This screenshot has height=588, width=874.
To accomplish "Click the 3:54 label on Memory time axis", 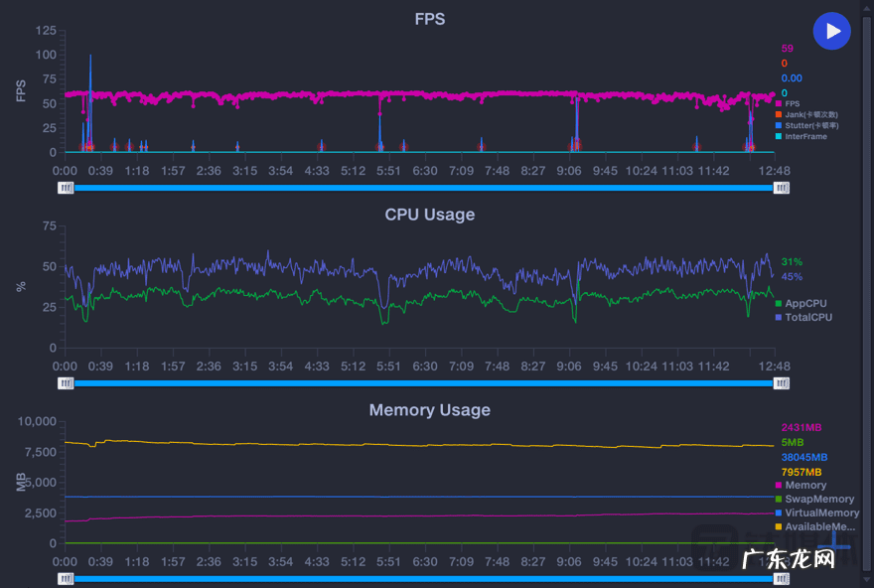I will 280,562.
